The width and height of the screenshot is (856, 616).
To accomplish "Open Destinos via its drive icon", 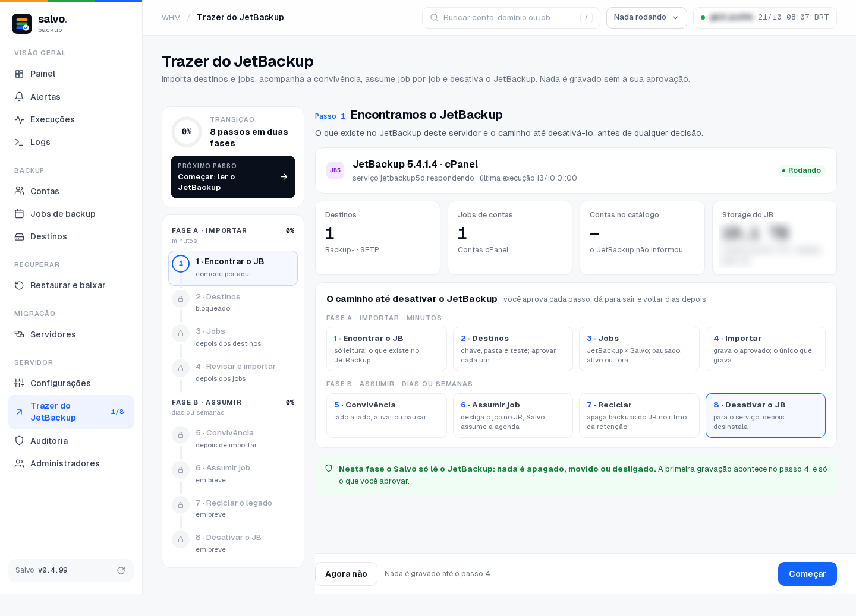I will [x=20, y=236].
